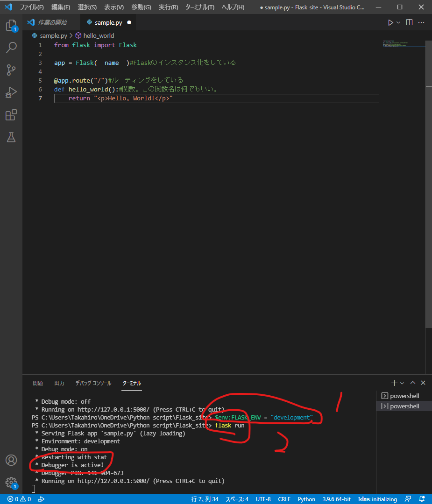Click the notifications bell in the status bar
Screen dimensions: 432x504
point(421,499)
